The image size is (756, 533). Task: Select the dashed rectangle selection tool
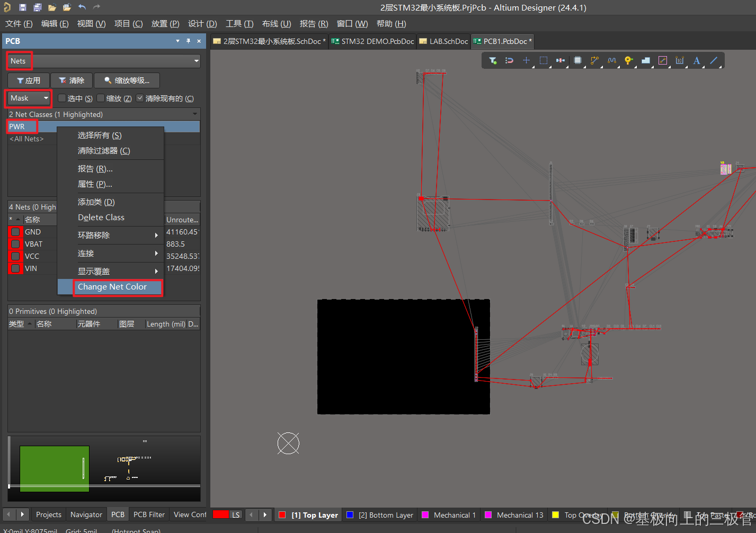[x=543, y=61]
